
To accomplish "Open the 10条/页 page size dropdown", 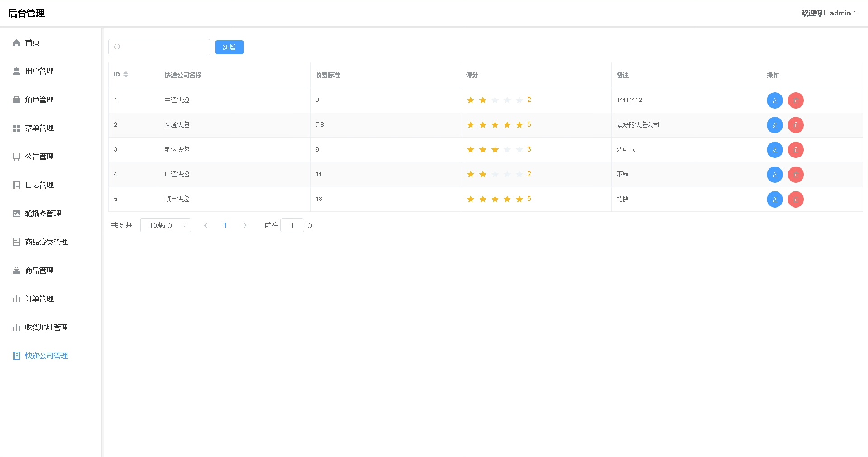I will point(165,225).
